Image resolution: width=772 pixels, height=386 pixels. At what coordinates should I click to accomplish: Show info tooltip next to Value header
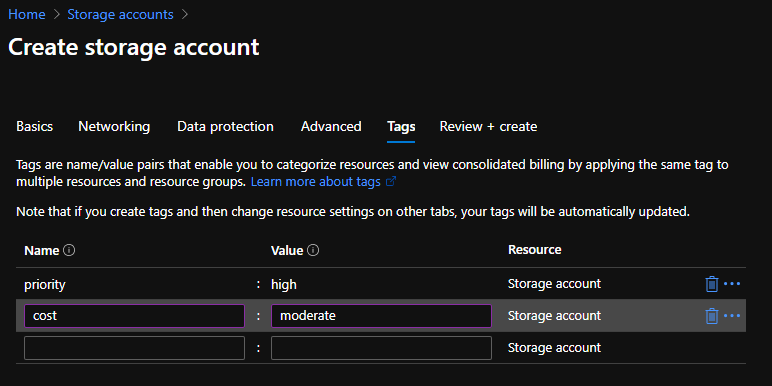click(x=313, y=251)
